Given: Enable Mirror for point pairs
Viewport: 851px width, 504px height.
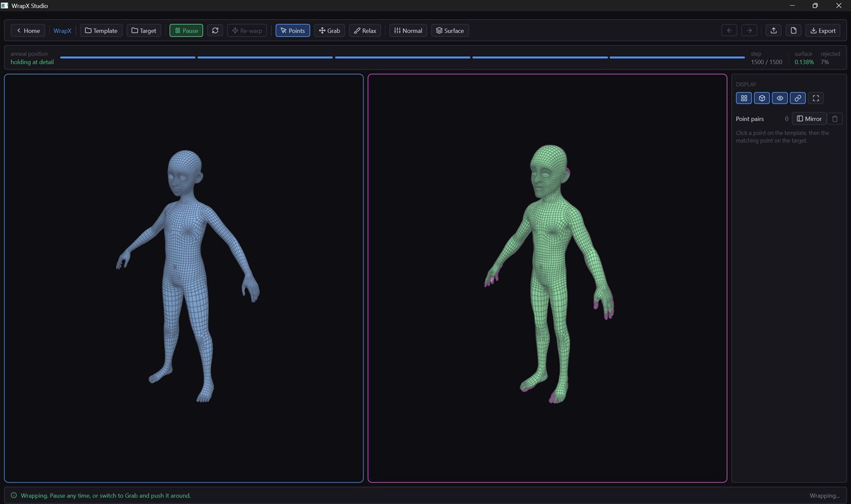Looking at the screenshot, I should point(809,119).
